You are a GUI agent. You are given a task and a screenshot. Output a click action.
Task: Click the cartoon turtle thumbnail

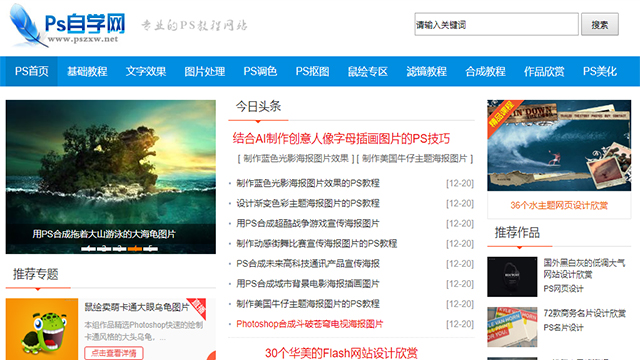pos(42,329)
